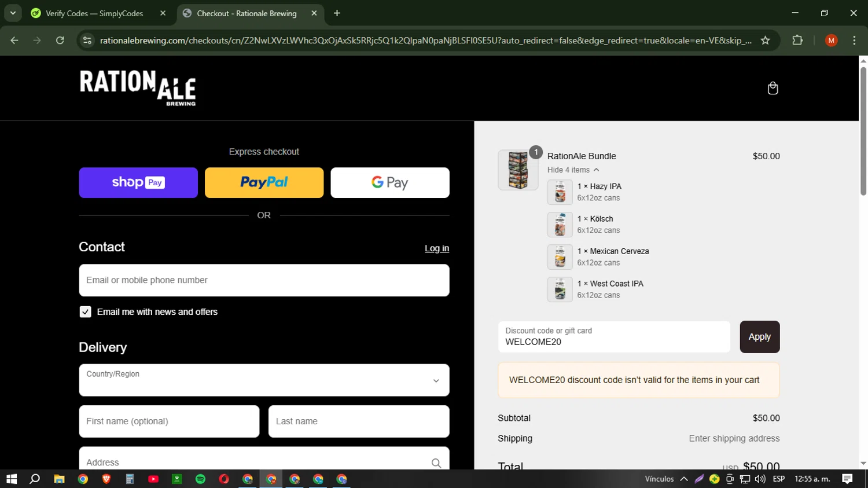Go forward in browser history
This screenshot has height=488, width=868.
click(x=37, y=41)
